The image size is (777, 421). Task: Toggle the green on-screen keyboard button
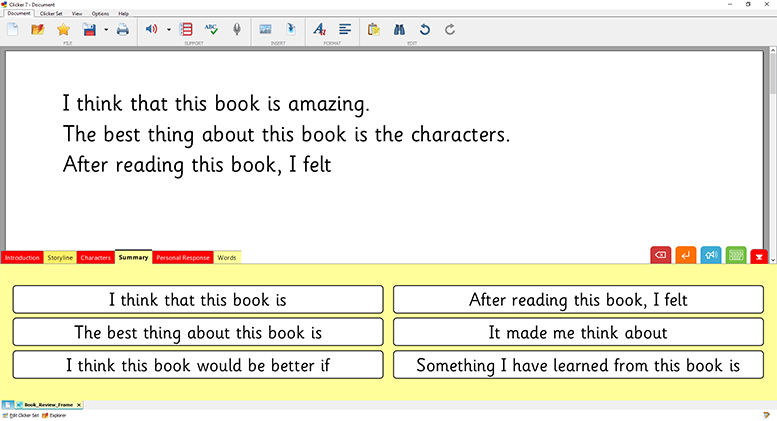pos(736,255)
